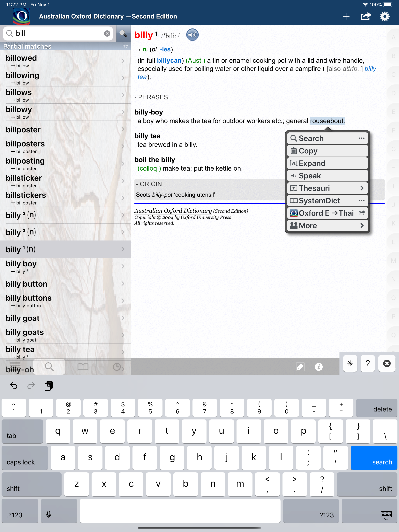Play the pronunciation audio for billy
This screenshot has width=399, height=532.
coord(192,35)
